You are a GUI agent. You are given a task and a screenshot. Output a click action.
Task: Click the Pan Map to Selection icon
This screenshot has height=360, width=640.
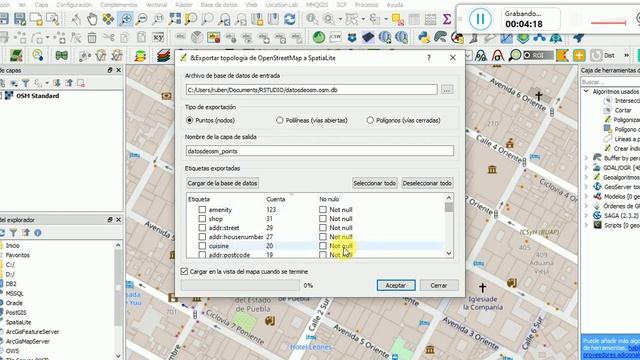point(108,19)
